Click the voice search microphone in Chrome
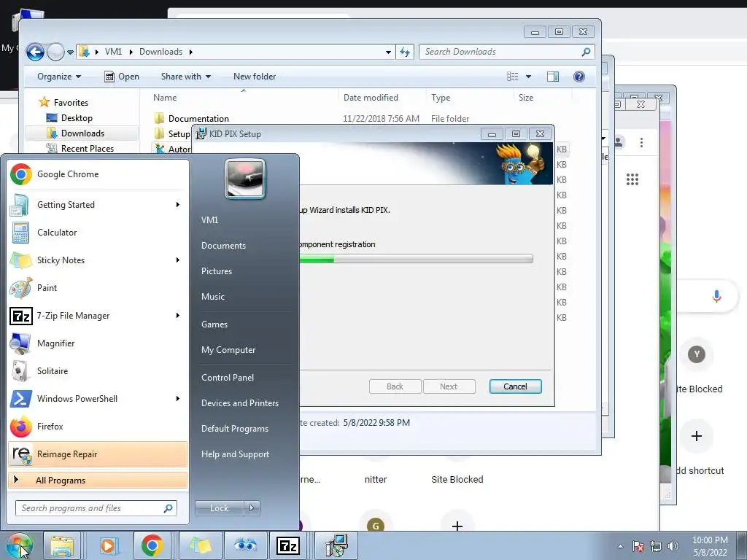The height and width of the screenshot is (560, 747). tap(716, 296)
